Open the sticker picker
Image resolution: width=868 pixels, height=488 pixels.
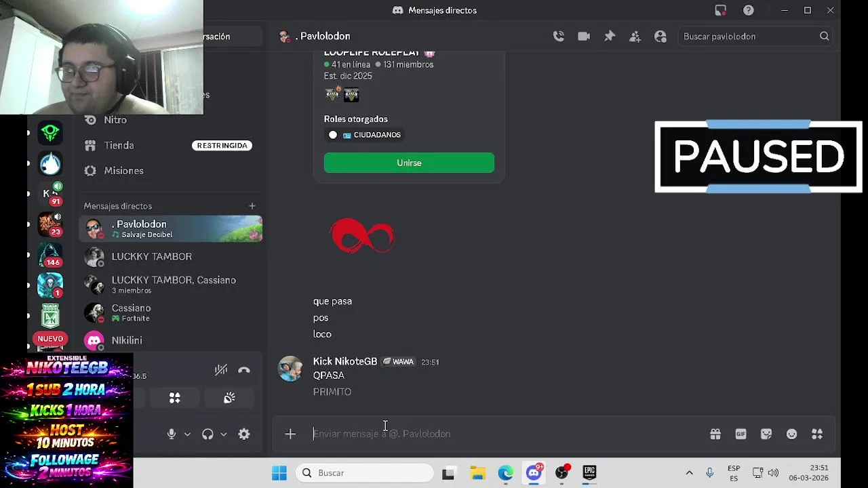click(766, 434)
